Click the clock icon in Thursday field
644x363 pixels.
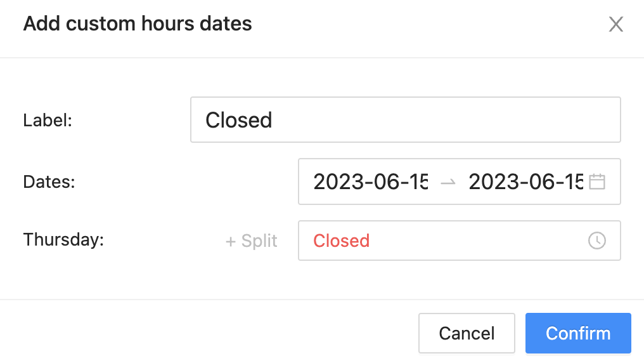point(596,241)
